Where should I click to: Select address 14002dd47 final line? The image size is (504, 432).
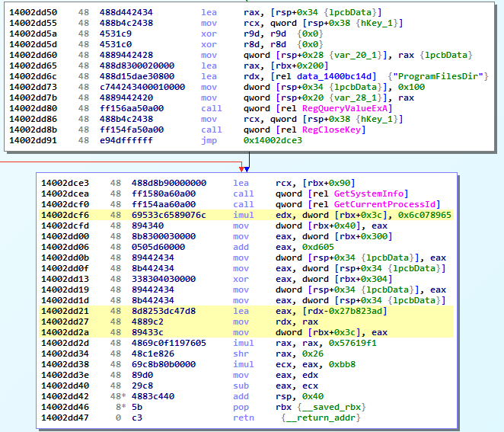65,418
